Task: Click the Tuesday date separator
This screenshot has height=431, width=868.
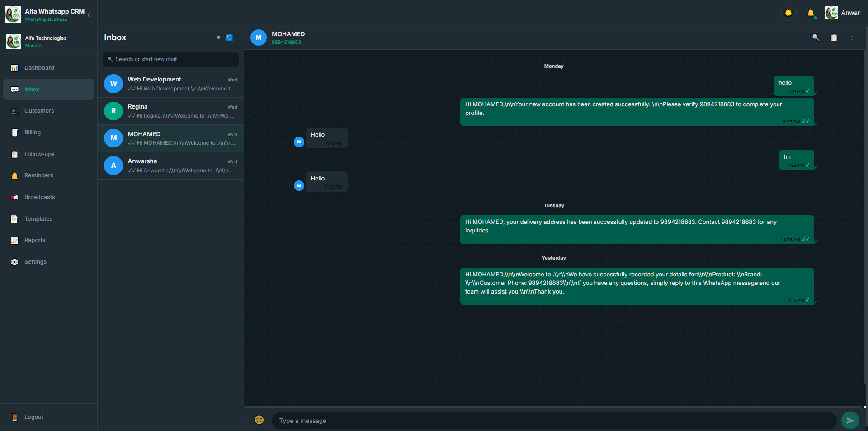Action: (x=554, y=206)
